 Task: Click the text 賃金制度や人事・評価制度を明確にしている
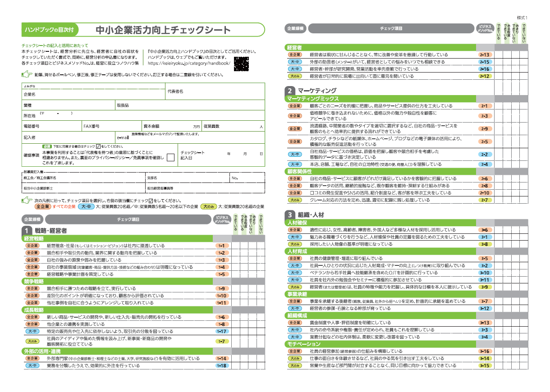click(350, 323)
